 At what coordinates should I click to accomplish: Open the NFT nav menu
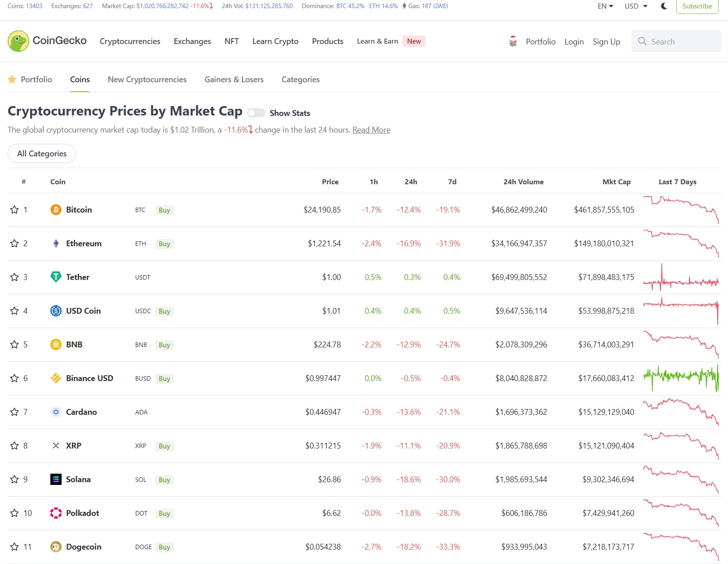tap(232, 41)
